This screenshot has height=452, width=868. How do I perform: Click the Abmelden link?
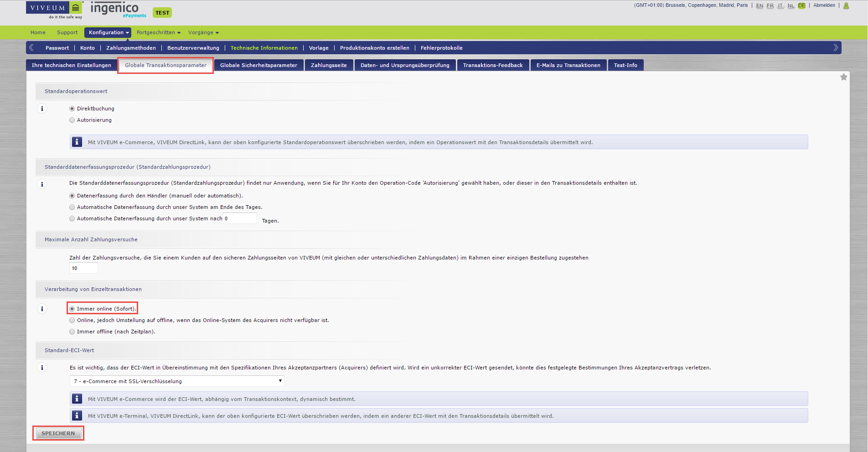coord(824,5)
